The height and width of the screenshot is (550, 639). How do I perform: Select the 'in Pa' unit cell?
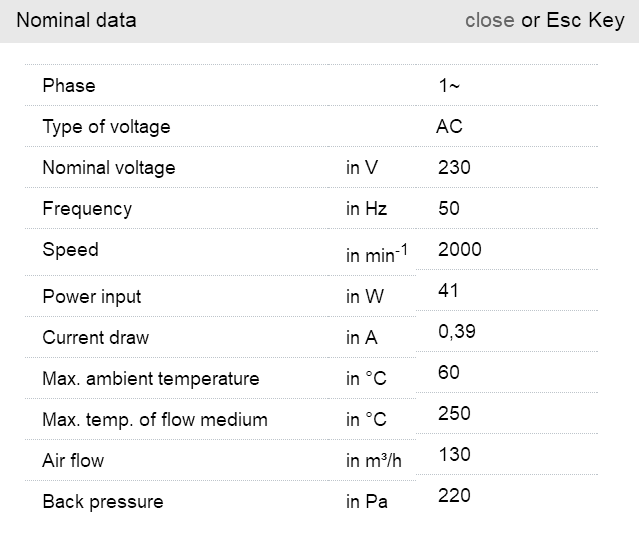point(366,502)
